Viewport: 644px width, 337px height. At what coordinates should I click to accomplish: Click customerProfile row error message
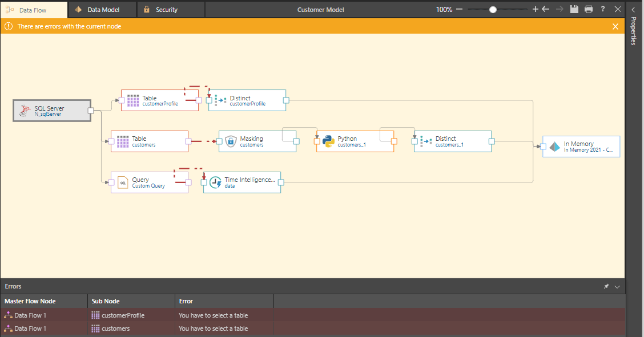coord(213,315)
